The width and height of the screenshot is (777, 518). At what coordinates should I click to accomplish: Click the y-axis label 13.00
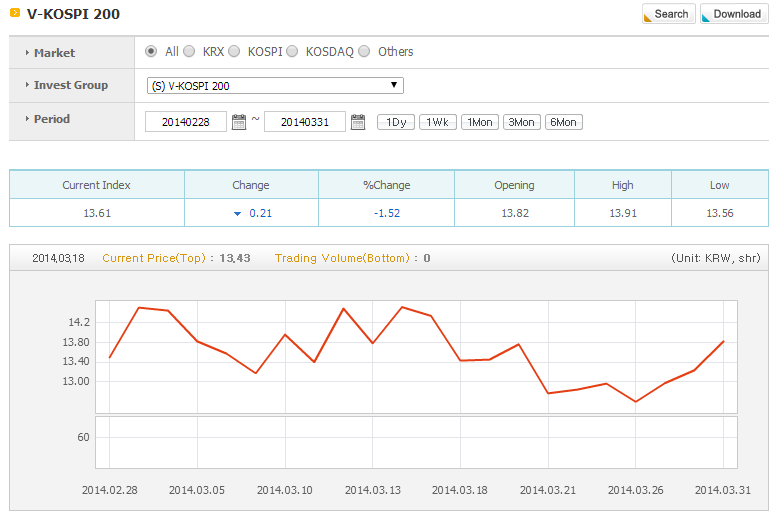(x=76, y=381)
